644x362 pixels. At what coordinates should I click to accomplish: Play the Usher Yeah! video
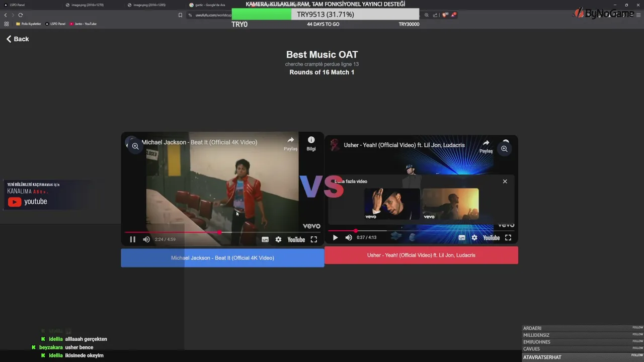click(x=336, y=238)
